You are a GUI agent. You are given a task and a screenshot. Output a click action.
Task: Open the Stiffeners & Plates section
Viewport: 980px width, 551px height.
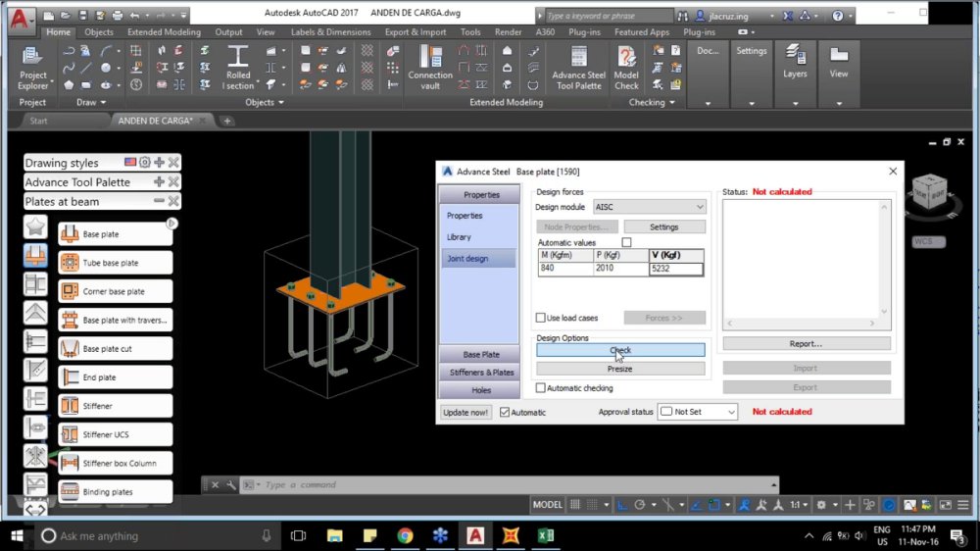(479, 373)
